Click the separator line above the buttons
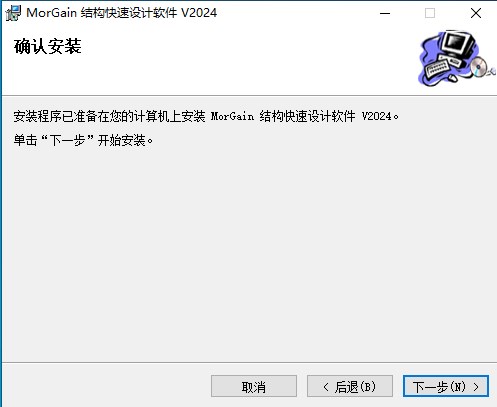The image size is (497, 407). point(249,362)
